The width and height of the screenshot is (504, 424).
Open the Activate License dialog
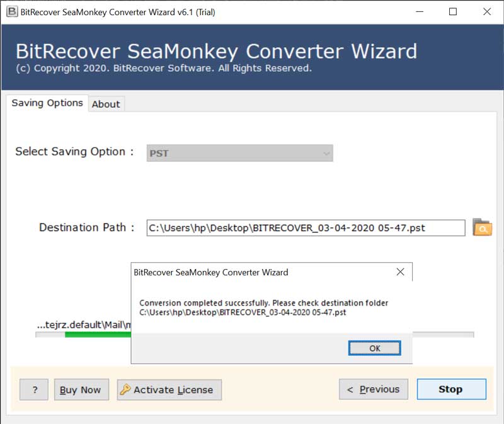pyautogui.click(x=169, y=389)
